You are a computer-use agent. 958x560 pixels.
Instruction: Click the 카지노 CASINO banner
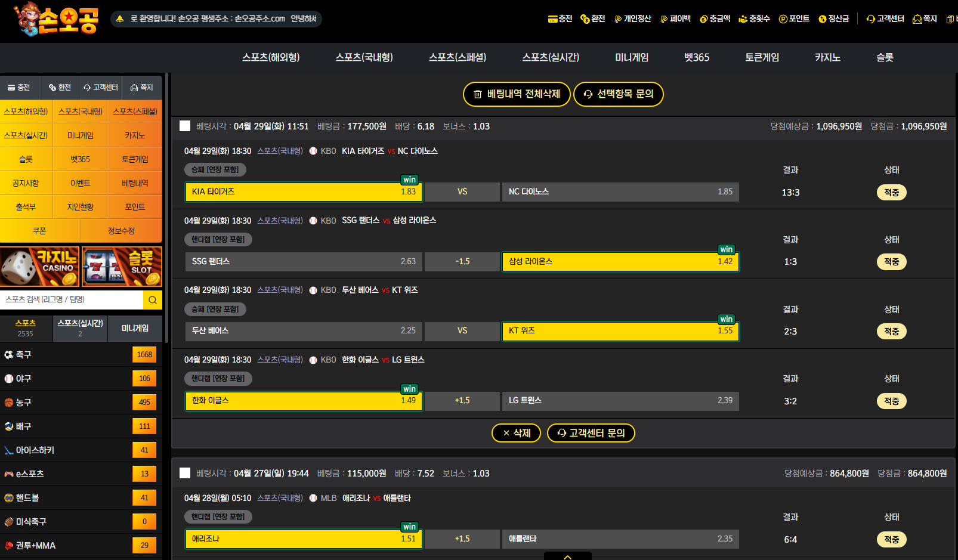[40, 267]
